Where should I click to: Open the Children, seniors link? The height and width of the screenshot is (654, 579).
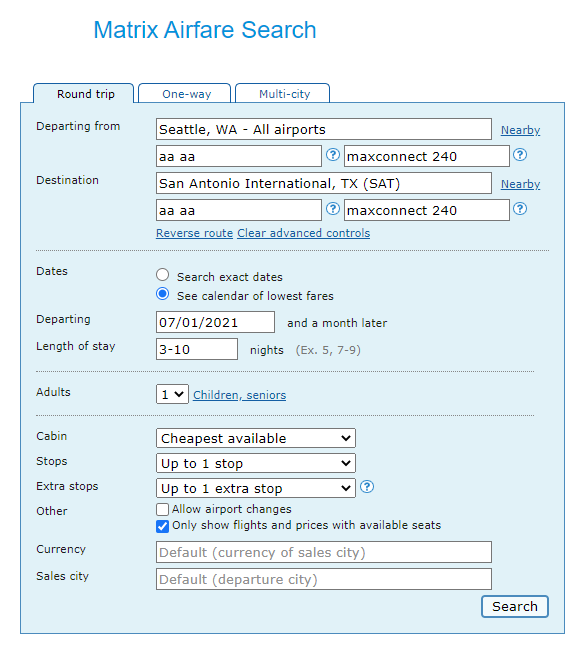click(x=239, y=395)
